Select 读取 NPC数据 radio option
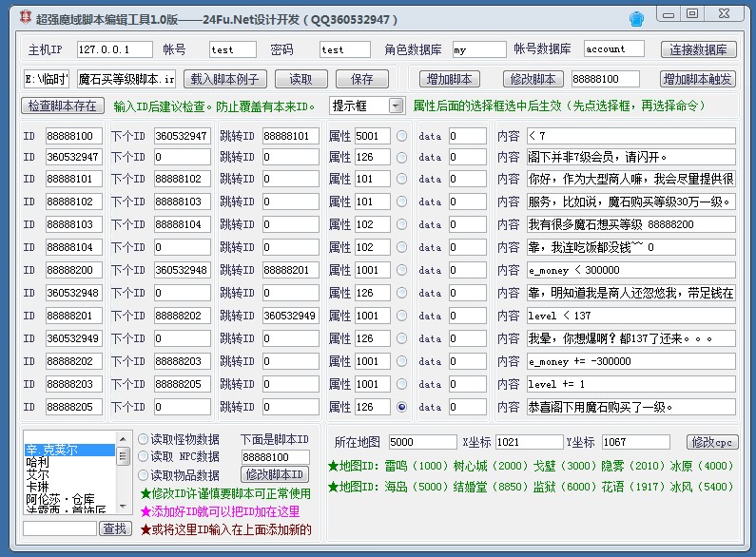This screenshot has width=756, height=557. tap(144, 457)
